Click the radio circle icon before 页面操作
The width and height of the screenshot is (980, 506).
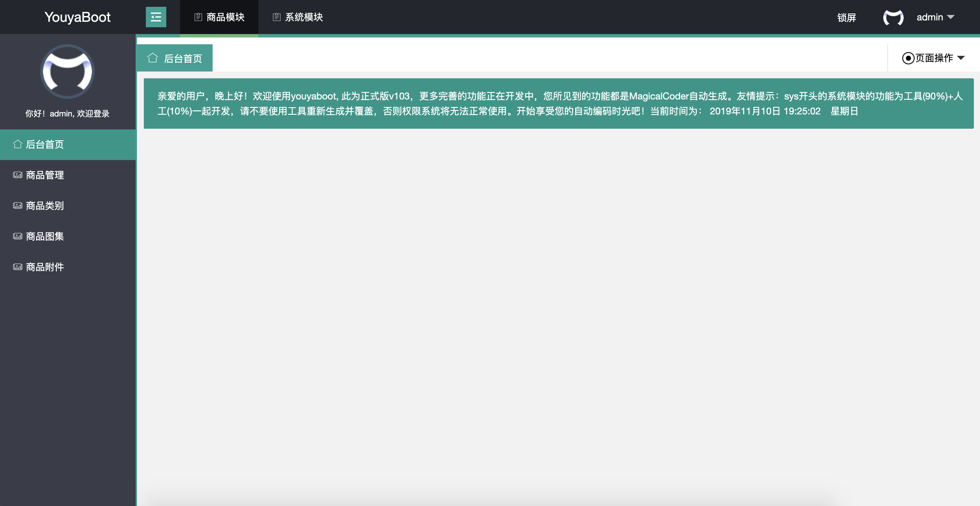[x=908, y=58]
